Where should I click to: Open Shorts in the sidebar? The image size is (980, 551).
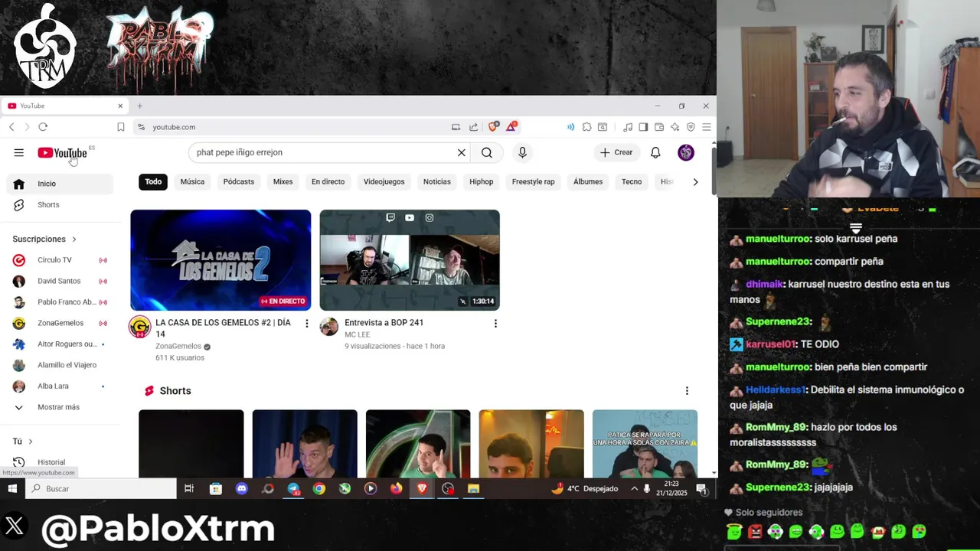tap(60, 204)
